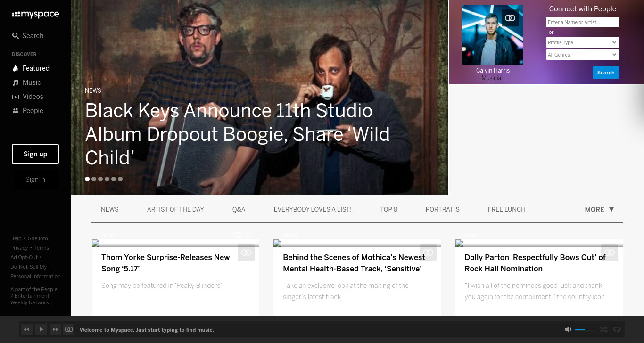Click the Sign up button
644x343 pixels.
pyautogui.click(x=35, y=154)
